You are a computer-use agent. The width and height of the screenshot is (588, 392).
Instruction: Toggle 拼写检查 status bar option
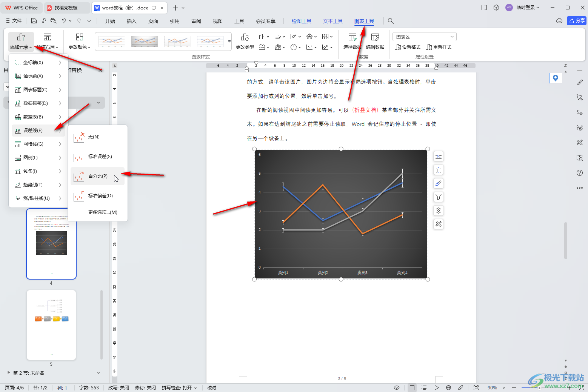tap(179, 388)
